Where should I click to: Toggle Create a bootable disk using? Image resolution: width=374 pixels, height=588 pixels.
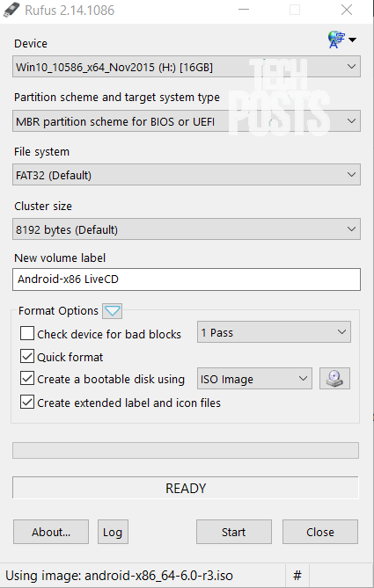tap(27, 379)
